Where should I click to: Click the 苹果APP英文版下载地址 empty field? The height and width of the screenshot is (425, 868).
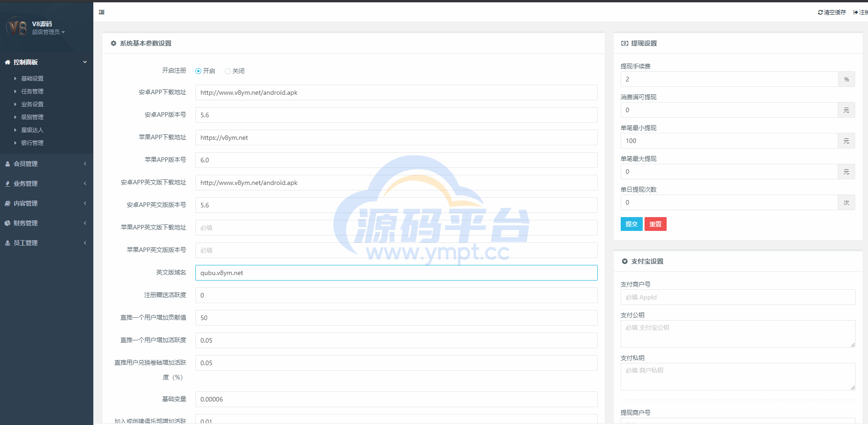click(x=396, y=228)
